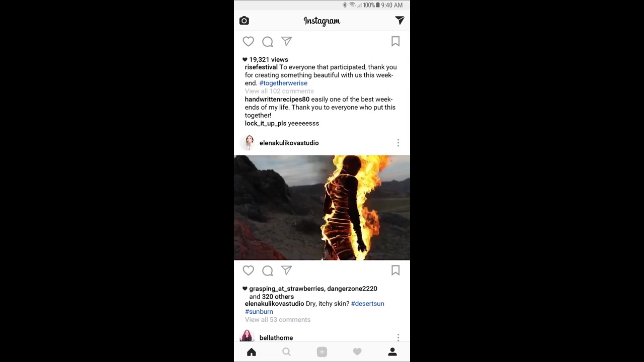Like the elenakulikovastudio post heart icon

pyautogui.click(x=249, y=270)
